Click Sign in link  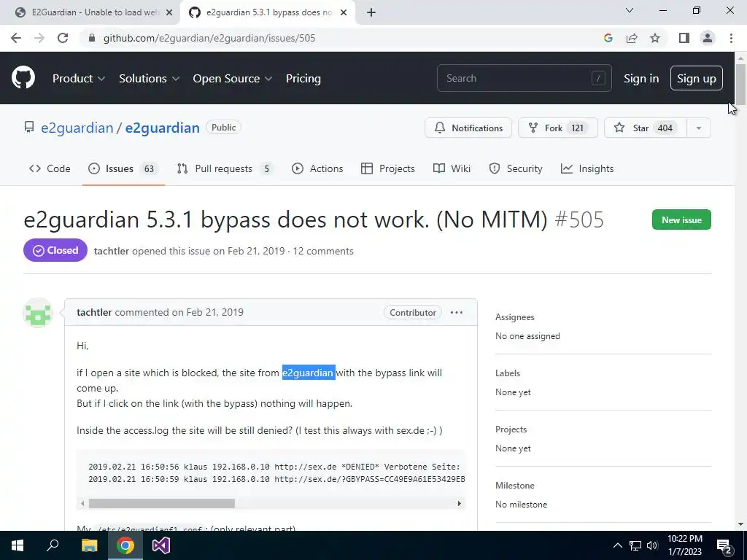coord(641,79)
